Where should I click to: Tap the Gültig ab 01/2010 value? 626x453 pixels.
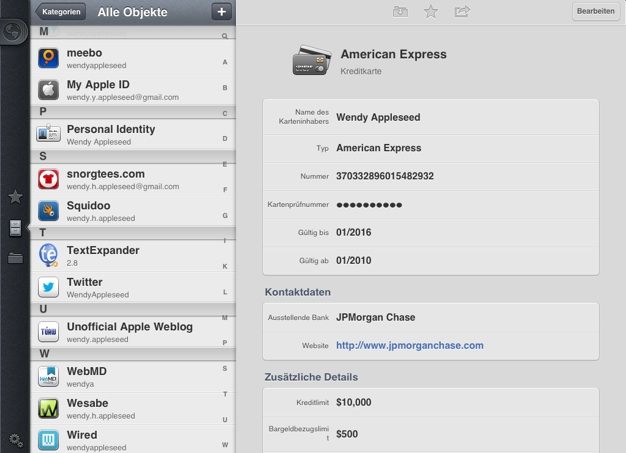tap(354, 260)
